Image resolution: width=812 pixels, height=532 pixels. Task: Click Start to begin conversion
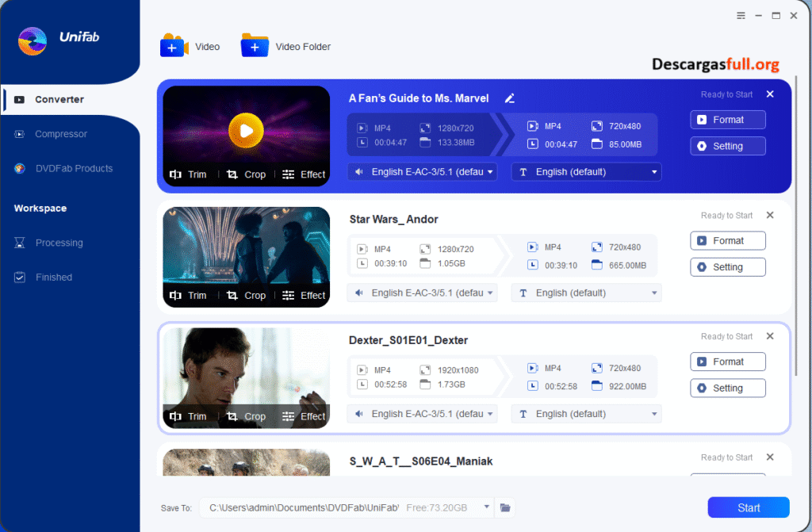coord(747,507)
